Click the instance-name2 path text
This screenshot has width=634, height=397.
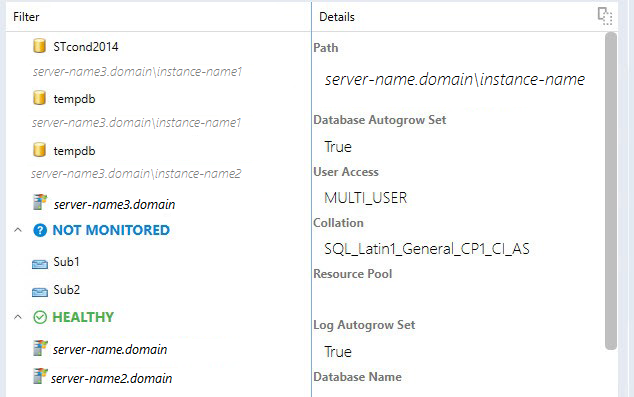click(136, 174)
